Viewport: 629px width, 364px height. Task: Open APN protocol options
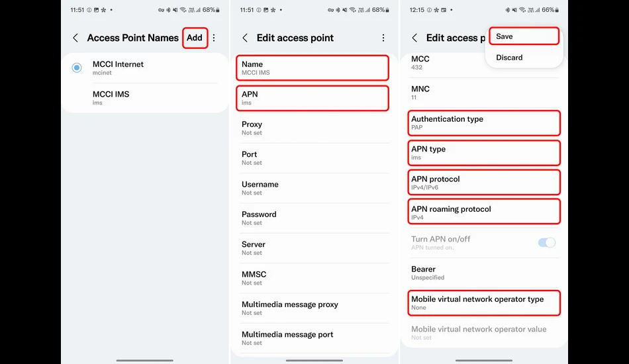[x=484, y=183]
